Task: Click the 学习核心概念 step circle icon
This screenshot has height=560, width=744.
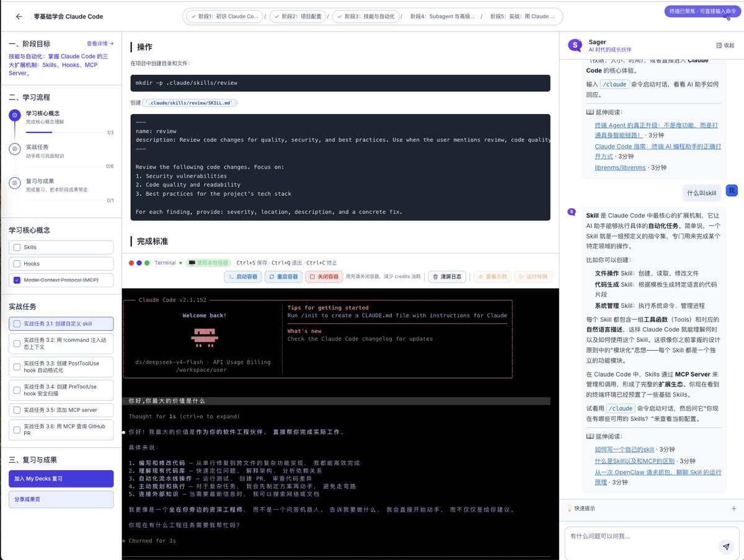Action: [x=15, y=115]
